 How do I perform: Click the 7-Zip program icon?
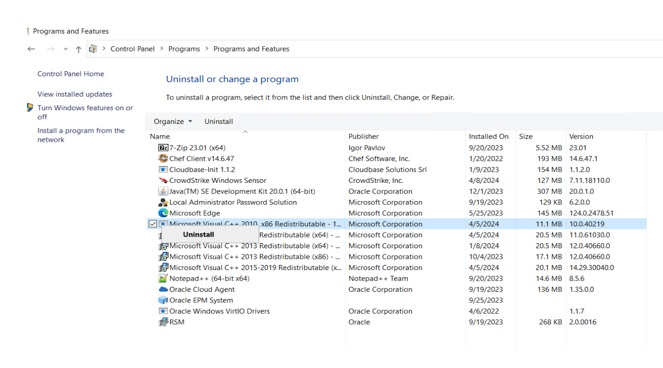163,148
